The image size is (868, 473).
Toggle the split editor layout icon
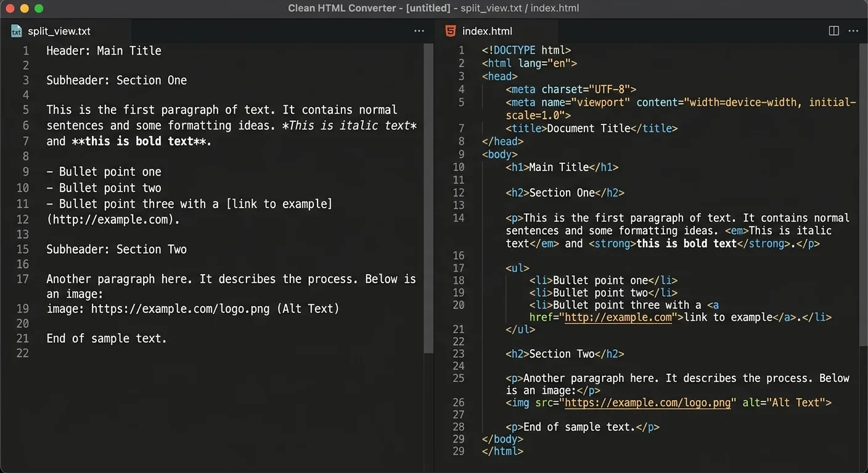tap(833, 31)
